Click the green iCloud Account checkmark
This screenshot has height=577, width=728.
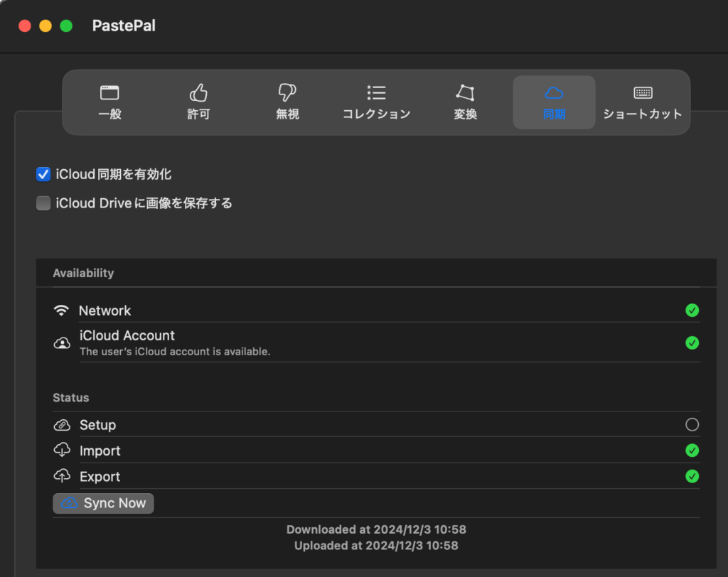coord(692,343)
